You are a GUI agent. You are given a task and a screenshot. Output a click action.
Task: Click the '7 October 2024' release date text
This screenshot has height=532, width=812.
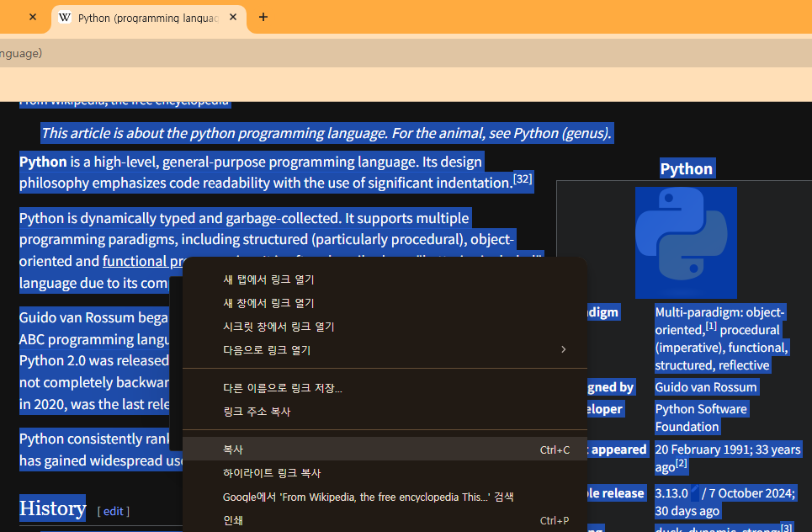[751, 493]
